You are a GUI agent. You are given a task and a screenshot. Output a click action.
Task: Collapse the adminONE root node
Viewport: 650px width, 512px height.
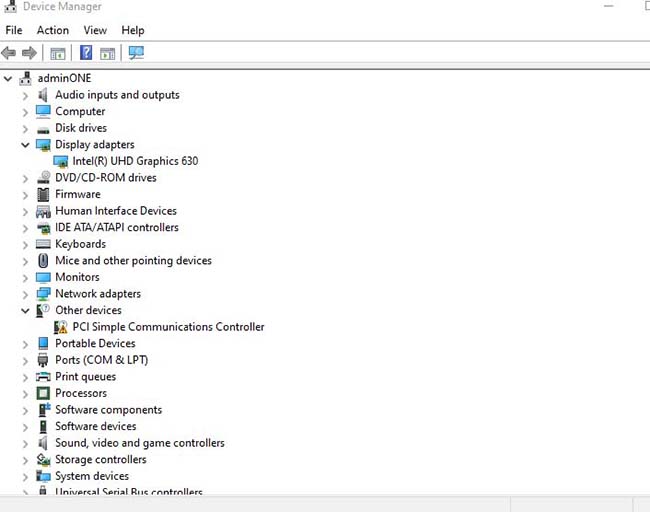pyautogui.click(x=8, y=78)
